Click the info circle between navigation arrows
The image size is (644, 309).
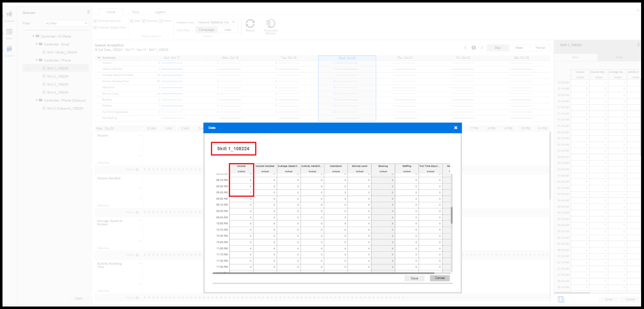pos(474,48)
